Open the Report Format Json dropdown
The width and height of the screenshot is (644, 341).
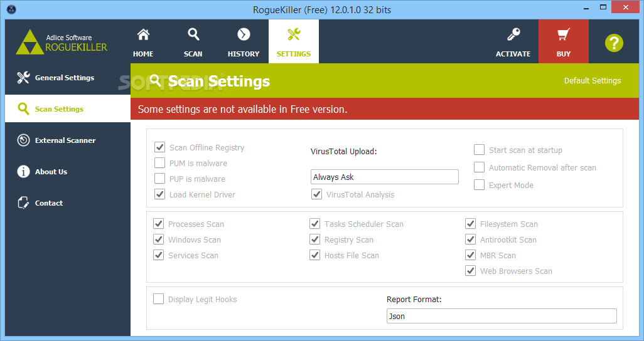[x=502, y=316]
